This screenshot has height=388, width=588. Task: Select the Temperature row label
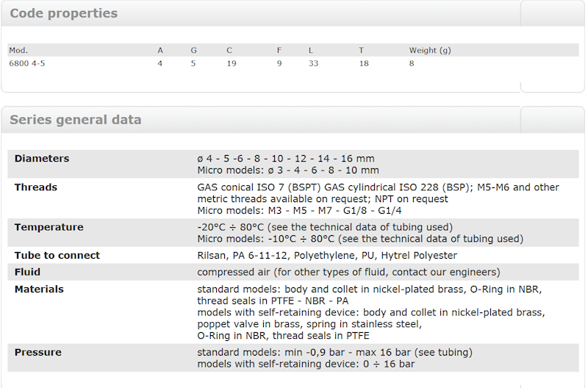49,227
